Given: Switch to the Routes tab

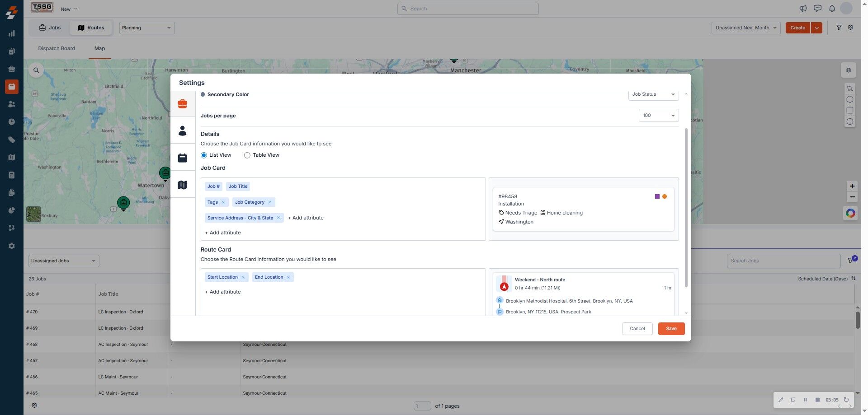Looking at the screenshot, I should [x=91, y=28].
